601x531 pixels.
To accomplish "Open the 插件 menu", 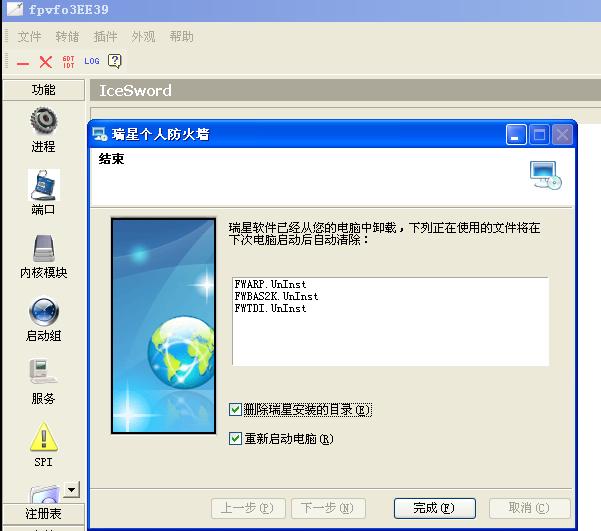I will click(x=105, y=37).
